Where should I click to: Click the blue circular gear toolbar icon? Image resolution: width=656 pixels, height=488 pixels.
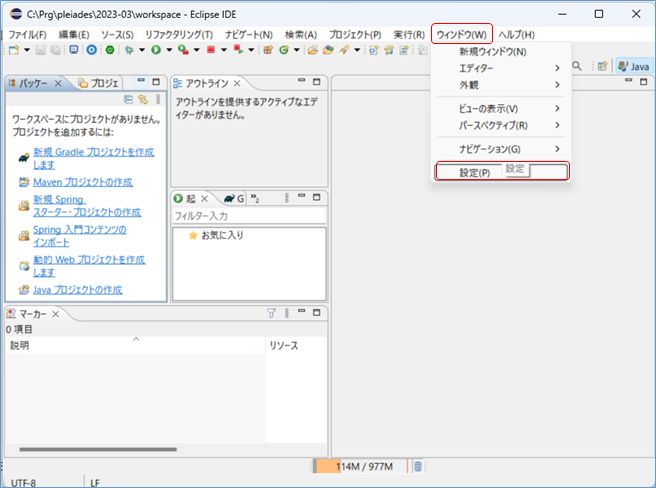[92, 50]
